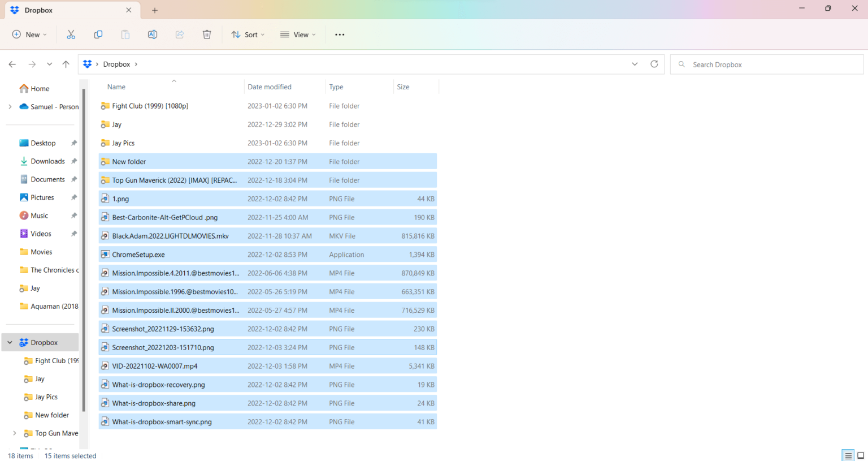The image size is (868, 461).
Task: Toggle sort order via Name column header
Action: click(x=116, y=87)
